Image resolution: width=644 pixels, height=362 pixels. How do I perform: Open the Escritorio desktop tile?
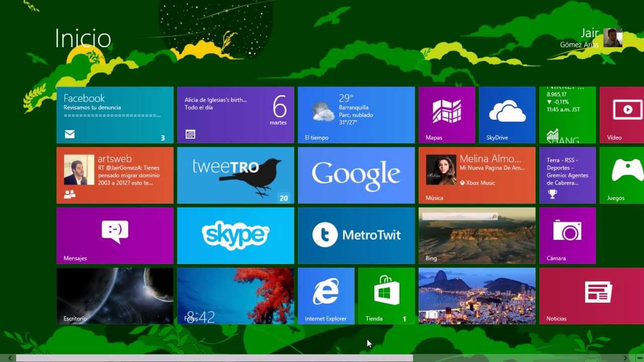pos(115,296)
